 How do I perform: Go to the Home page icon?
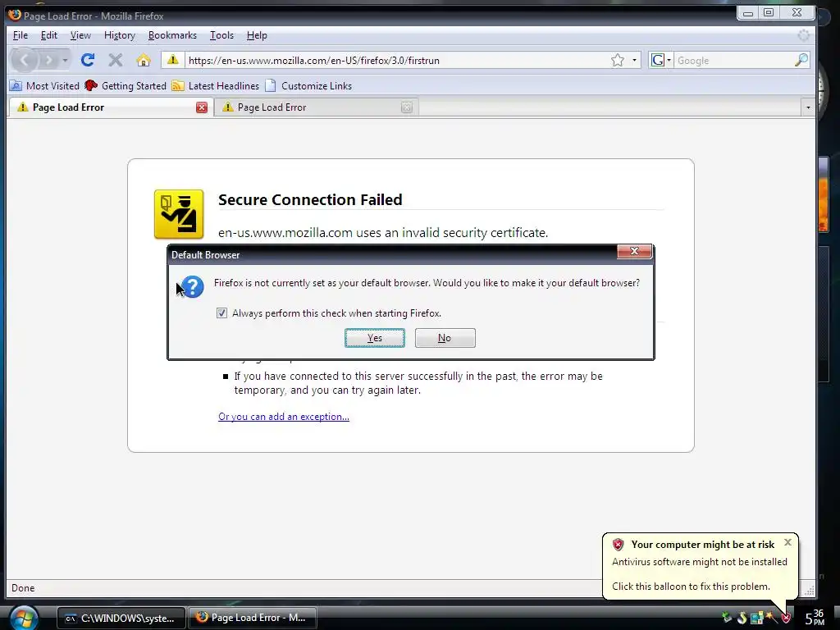(143, 60)
